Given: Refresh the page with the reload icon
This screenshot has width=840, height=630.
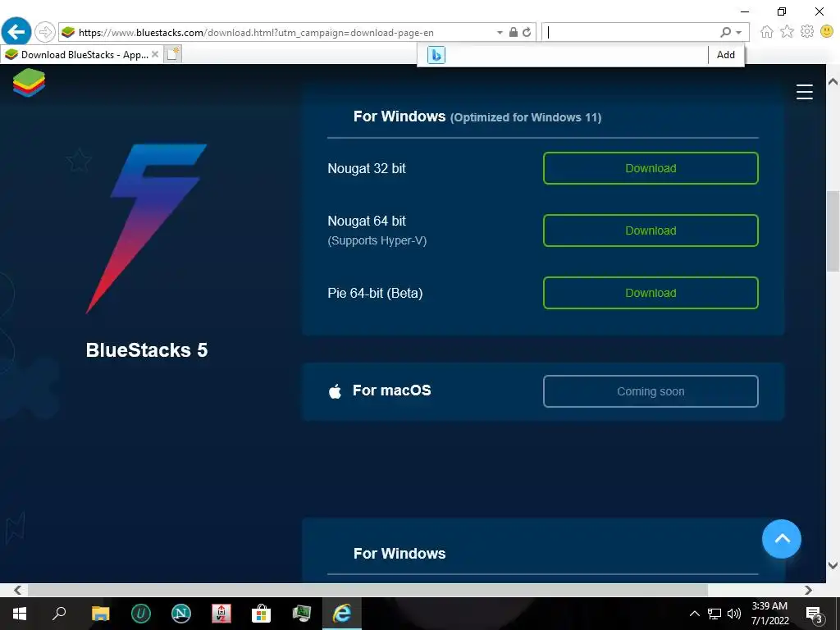Looking at the screenshot, I should 527,32.
